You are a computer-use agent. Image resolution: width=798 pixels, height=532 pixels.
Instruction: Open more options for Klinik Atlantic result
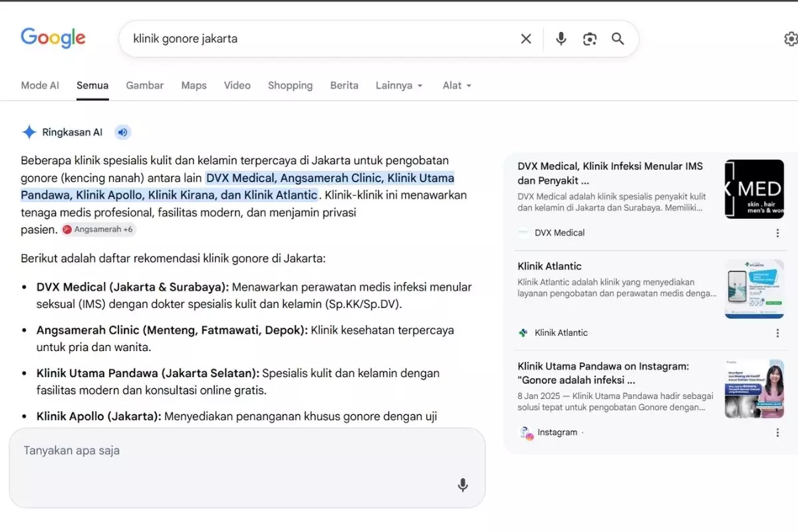point(777,332)
